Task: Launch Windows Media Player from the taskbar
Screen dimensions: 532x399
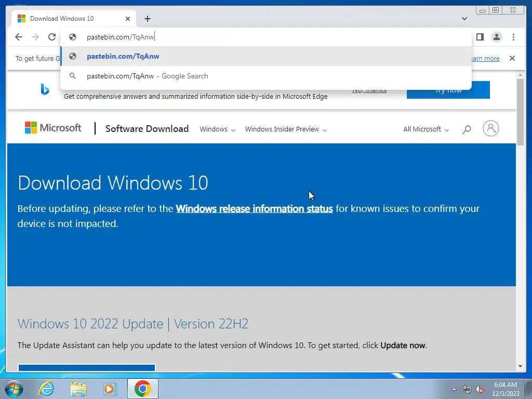Action: [x=109, y=389]
